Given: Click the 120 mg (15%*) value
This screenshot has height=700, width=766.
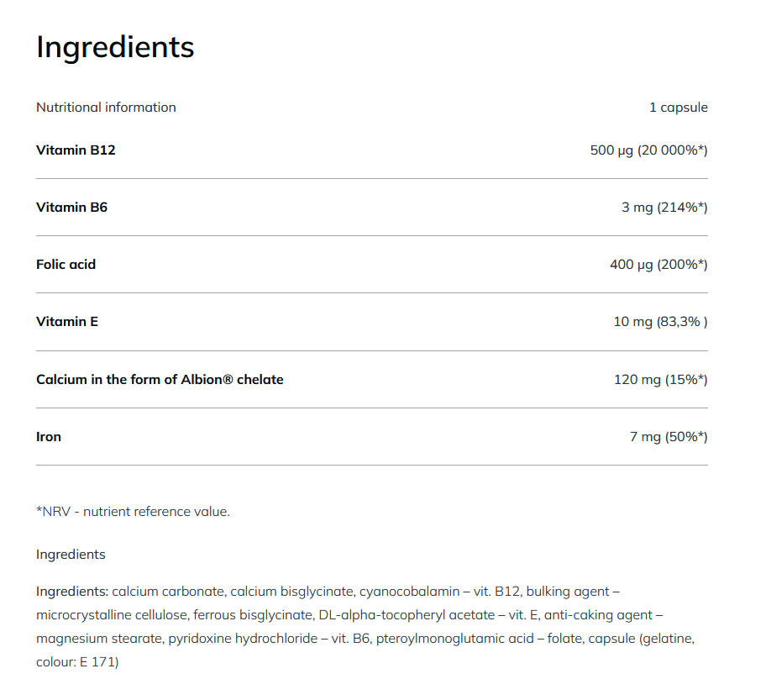Looking at the screenshot, I should coord(660,379).
